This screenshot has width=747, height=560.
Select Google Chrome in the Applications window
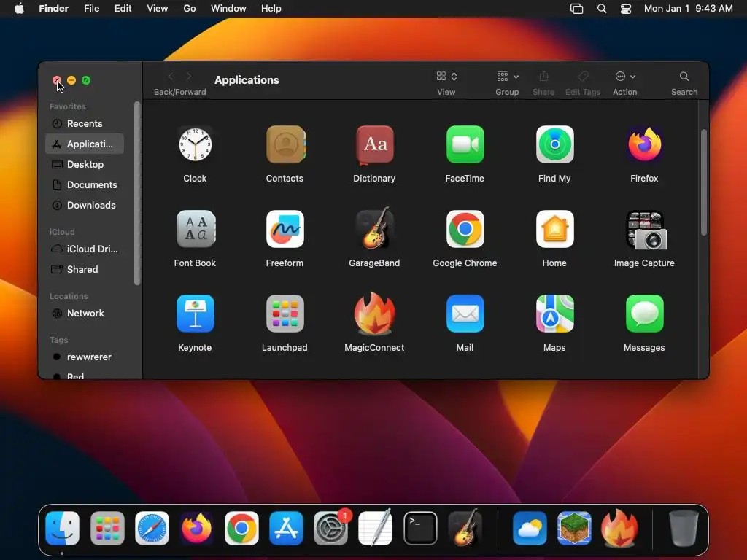coord(465,229)
